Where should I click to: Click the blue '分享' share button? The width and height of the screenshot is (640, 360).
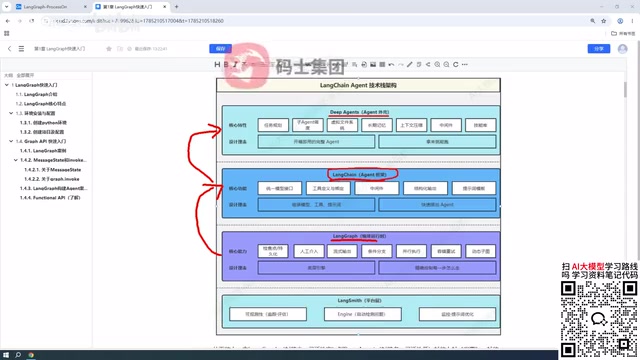[599, 49]
